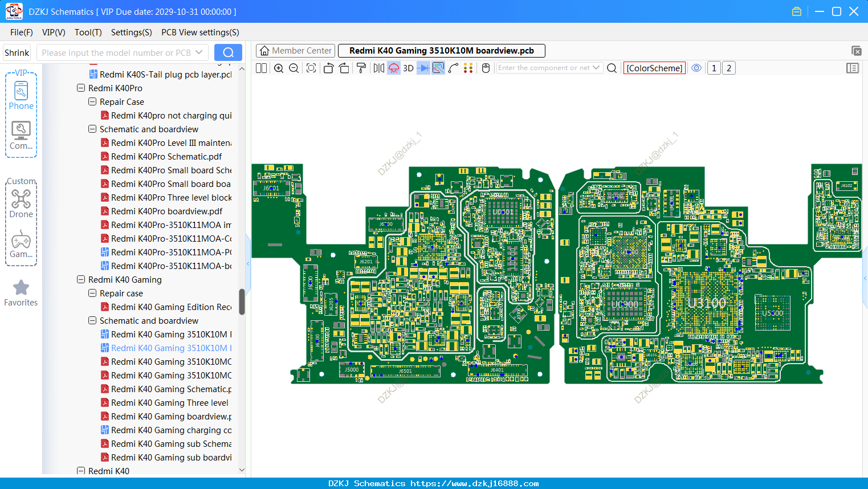Click the U3100 chip on board
The height and width of the screenshot is (489, 868).
[x=707, y=303]
